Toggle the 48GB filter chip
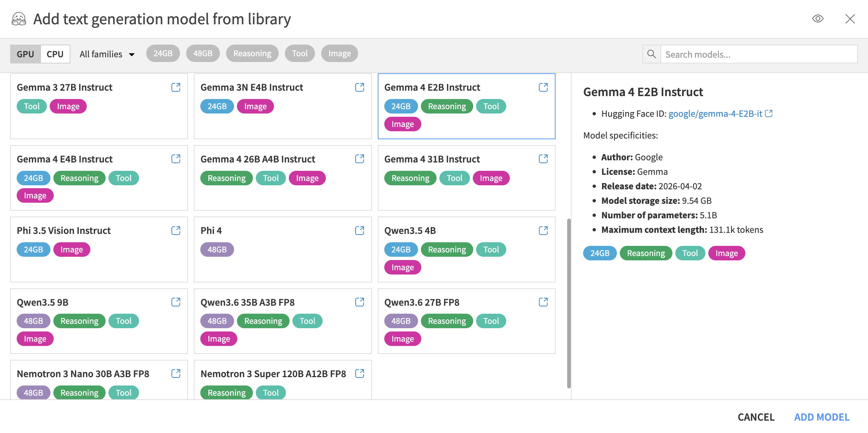This screenshot has height=433, width=868. click(x=203, y=53)
